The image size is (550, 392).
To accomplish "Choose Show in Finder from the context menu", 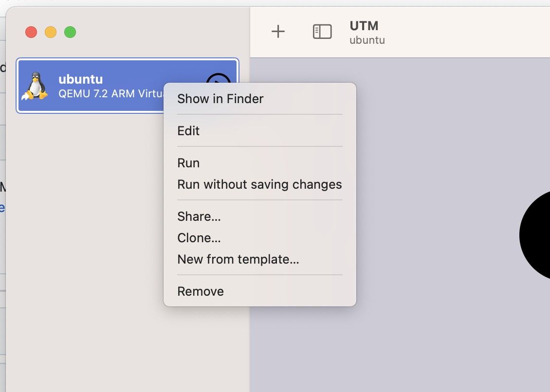I will coord(220,99).
